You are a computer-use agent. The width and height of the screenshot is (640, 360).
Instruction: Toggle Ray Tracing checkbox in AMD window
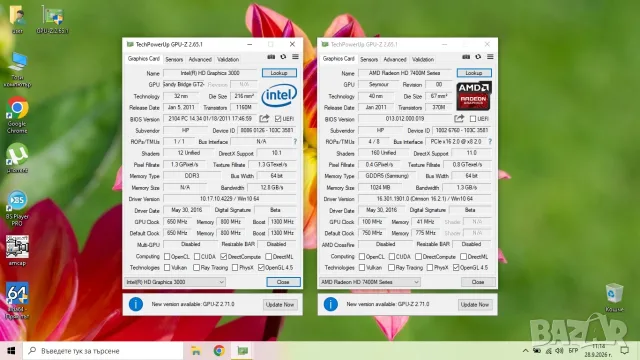tap(391, 268)
